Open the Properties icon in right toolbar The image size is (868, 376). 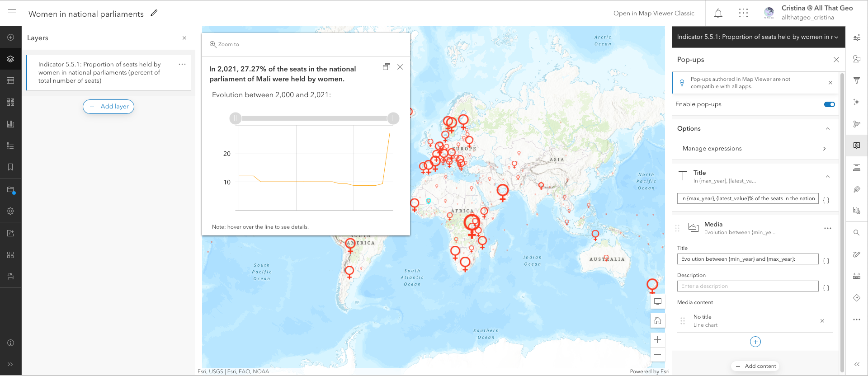(857, 38)
